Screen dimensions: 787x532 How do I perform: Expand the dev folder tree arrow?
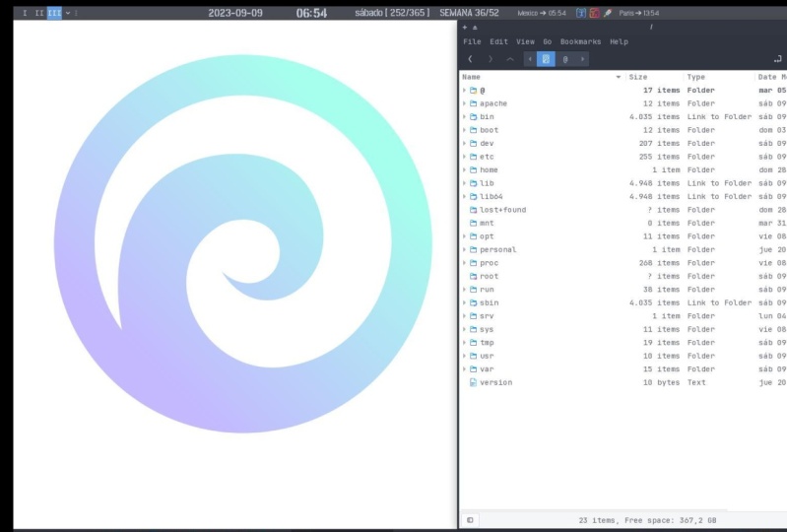464,143
